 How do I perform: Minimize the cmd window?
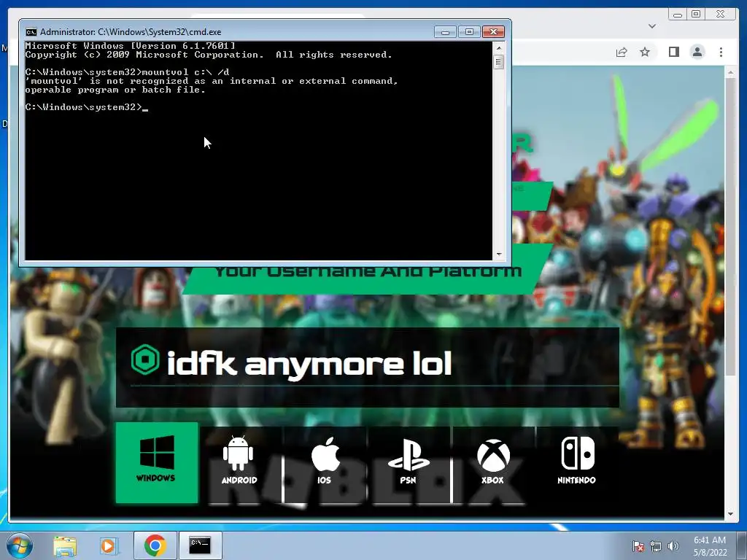pos(445,32)
